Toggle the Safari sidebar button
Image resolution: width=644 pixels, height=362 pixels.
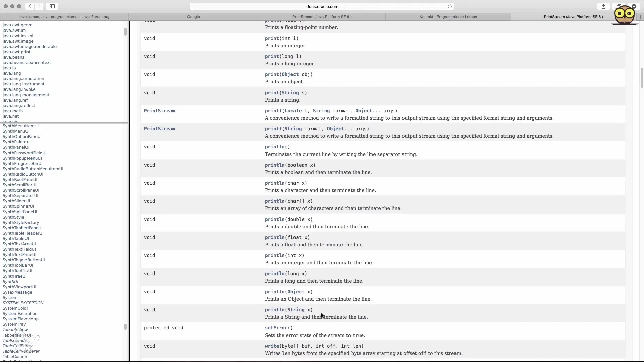52,6
